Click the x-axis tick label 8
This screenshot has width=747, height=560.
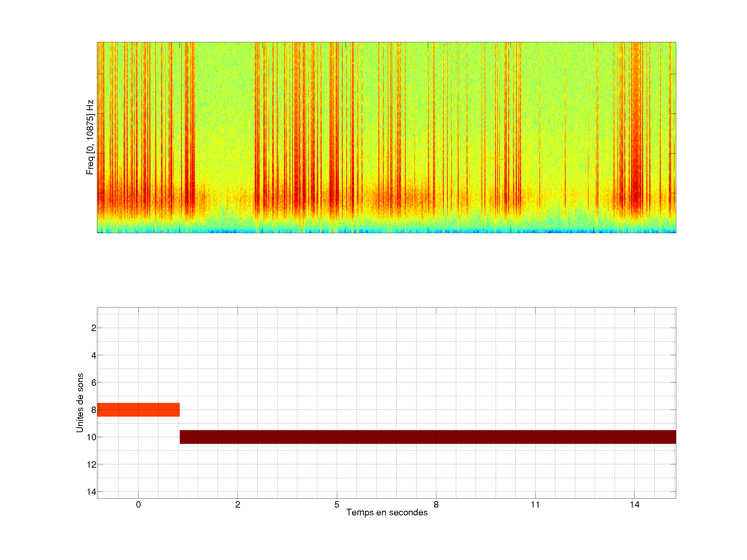pos(436,505)
